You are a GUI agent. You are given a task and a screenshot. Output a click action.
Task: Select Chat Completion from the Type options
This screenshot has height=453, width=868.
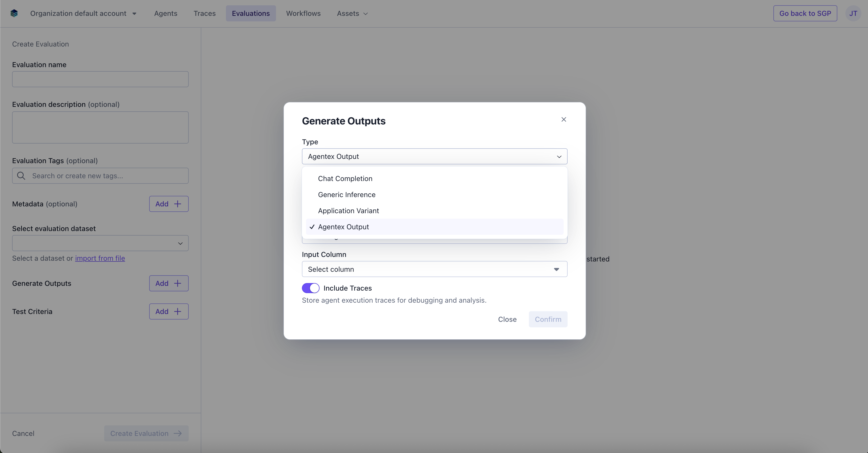pos(345,178)
